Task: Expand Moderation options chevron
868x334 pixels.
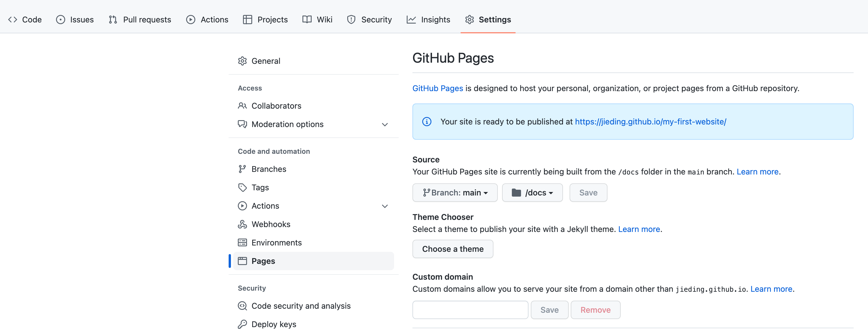Action: pos(385,124)
